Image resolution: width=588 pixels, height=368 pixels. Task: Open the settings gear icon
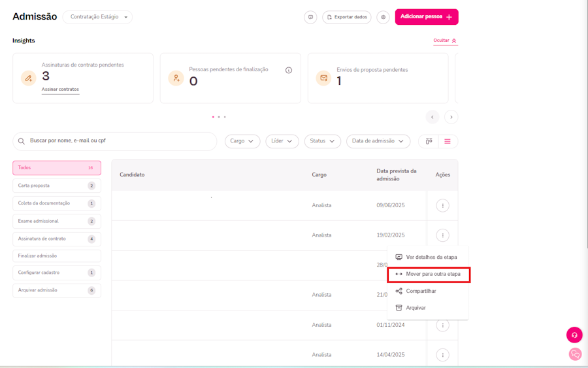pyautogui.click(x=383, y=17)
